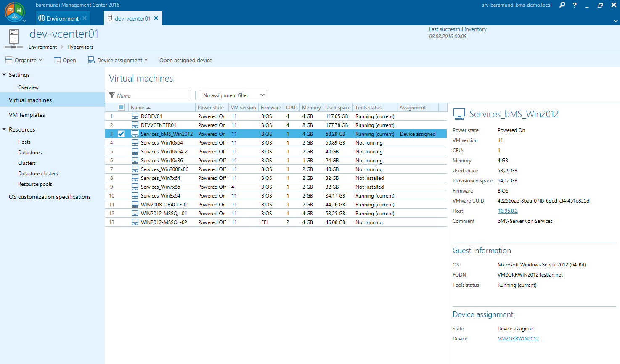The width and height of the screenshot is (620, 364).
Task: Click the VM icon for Services_Win10x86
Action: pos(135,160)
